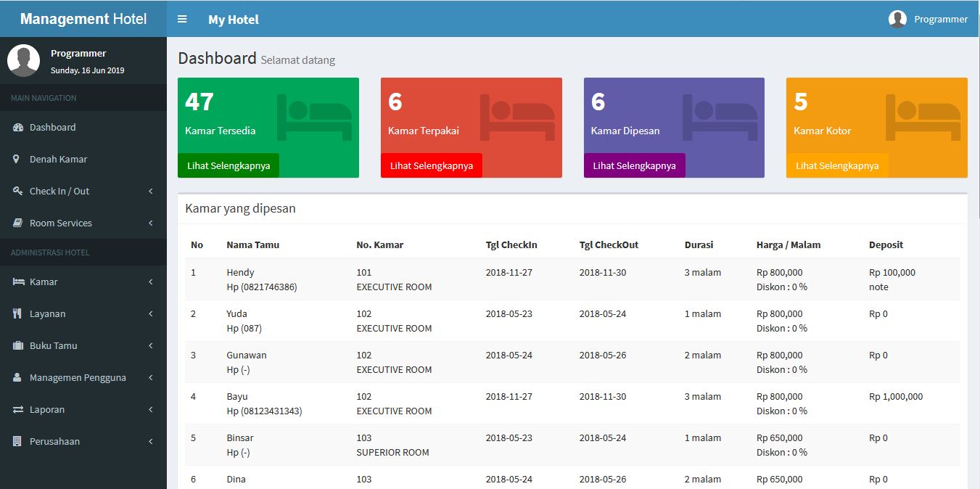
Task: Click the Room Services book icon
Action: (18, 223)
